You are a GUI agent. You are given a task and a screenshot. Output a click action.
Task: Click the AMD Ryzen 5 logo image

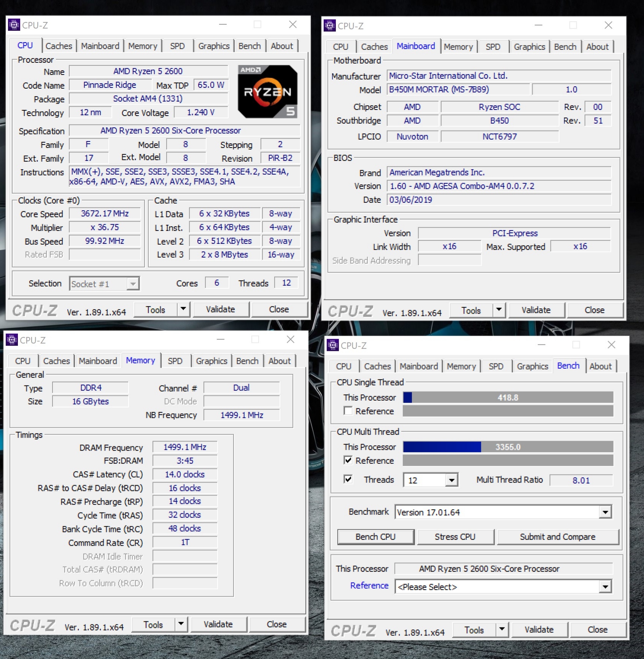(267, 91)
